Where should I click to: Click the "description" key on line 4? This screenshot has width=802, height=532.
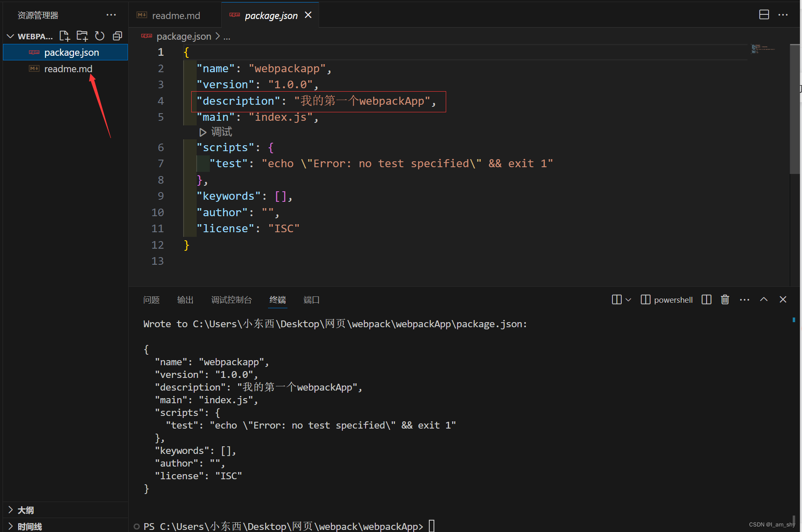238,101
